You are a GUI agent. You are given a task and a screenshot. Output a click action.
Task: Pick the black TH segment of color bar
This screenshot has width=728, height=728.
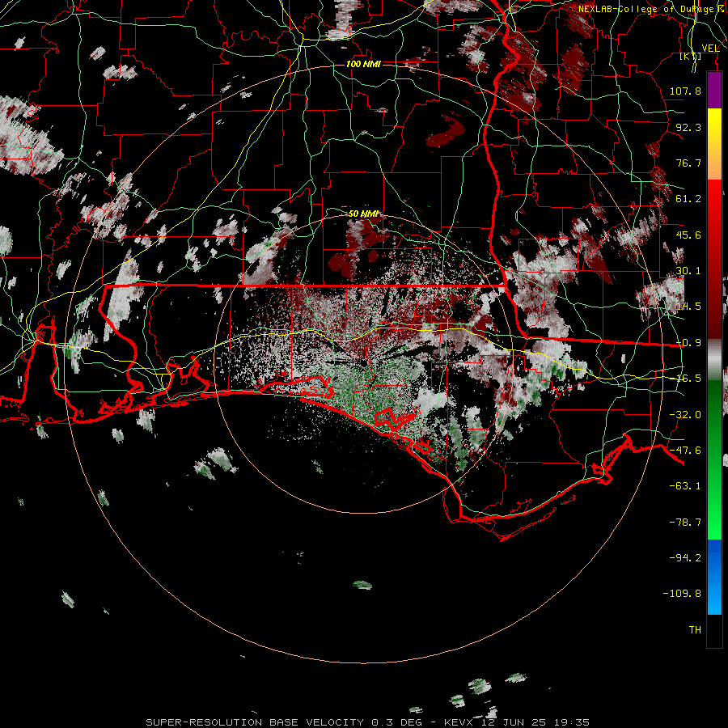(x=714, y=630)
